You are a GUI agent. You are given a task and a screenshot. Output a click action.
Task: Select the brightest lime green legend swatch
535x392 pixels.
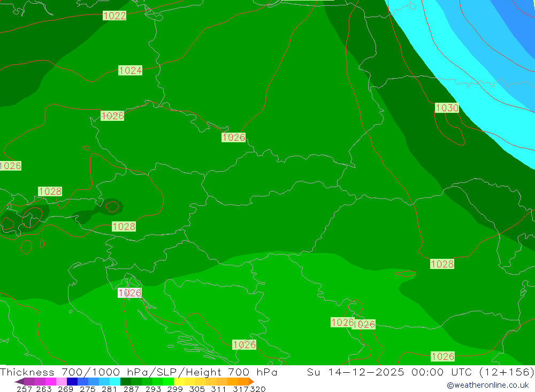(169, 381)
